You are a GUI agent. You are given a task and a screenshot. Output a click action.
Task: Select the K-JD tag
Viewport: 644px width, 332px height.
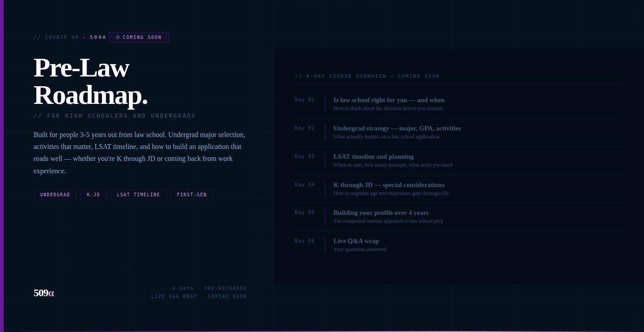pos(94,195)
